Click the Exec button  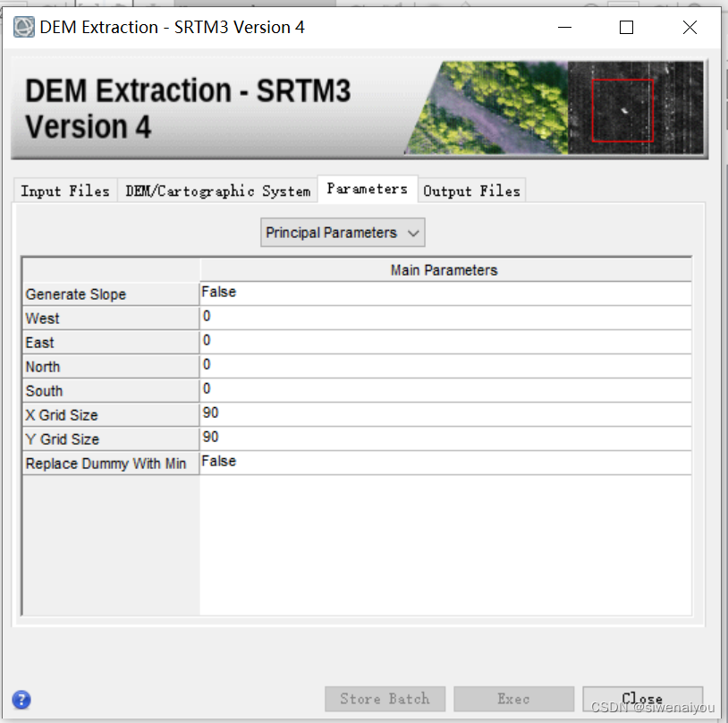coord(513,699)
